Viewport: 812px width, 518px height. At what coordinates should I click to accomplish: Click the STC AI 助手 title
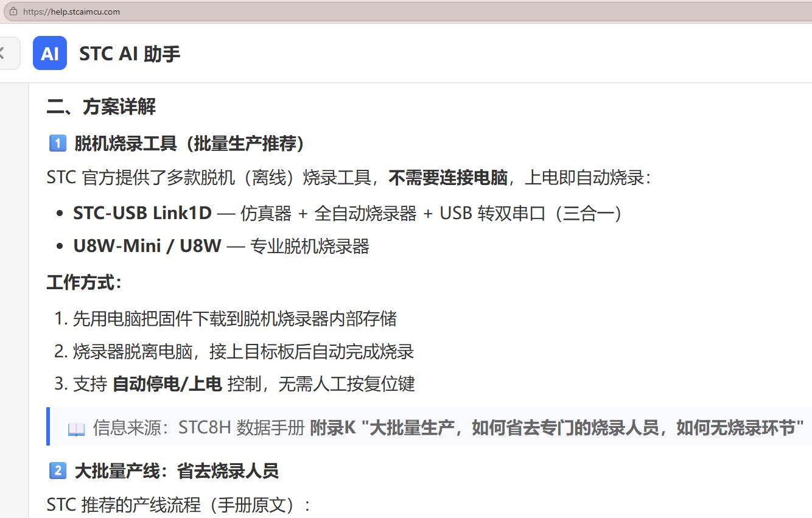point(130,54)
